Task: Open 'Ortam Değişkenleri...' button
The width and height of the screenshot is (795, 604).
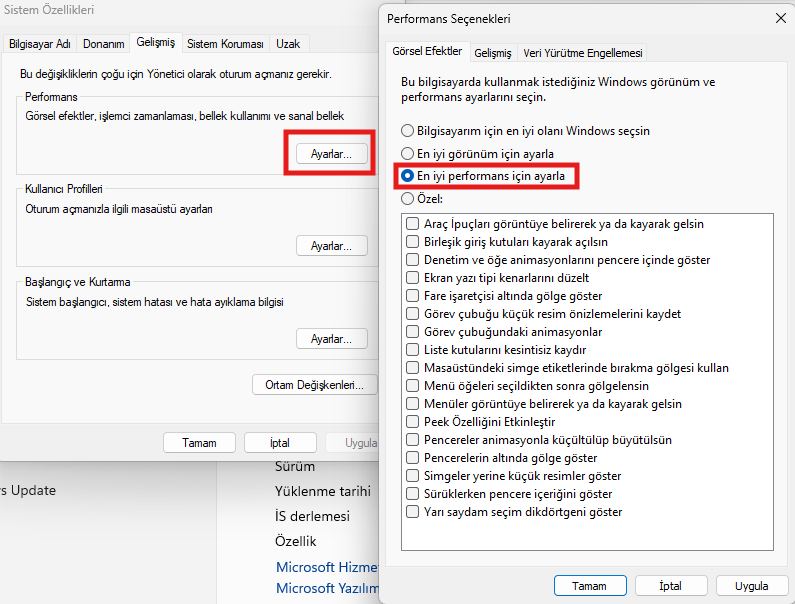Action: click(314, 384)
